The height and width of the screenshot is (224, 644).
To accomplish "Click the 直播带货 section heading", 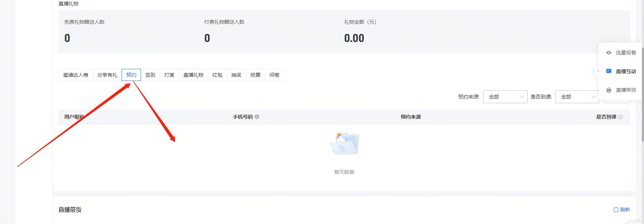I will point(70,210).
